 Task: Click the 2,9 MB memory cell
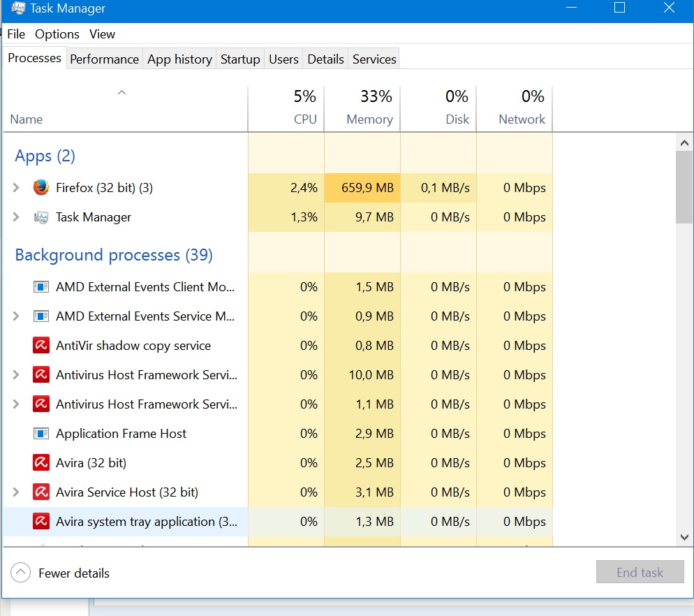pyautogui.click(x=362, y=434)
